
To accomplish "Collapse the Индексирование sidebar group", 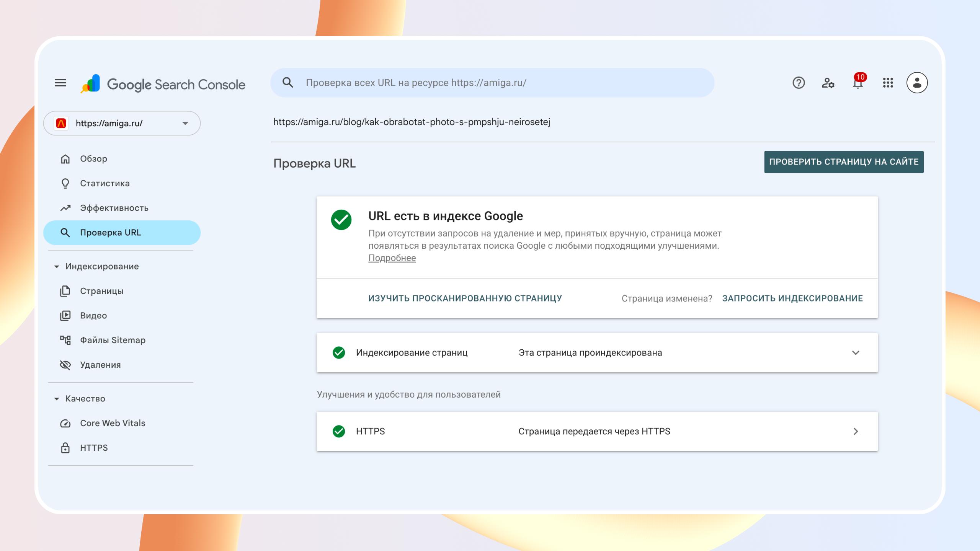I will pyautogui.click(x=57, y=266).
